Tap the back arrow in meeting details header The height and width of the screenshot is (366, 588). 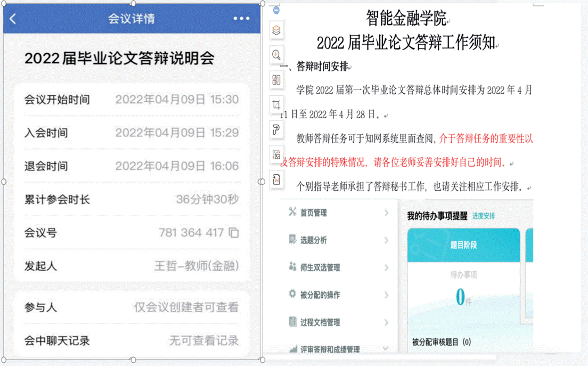[13, 19]
